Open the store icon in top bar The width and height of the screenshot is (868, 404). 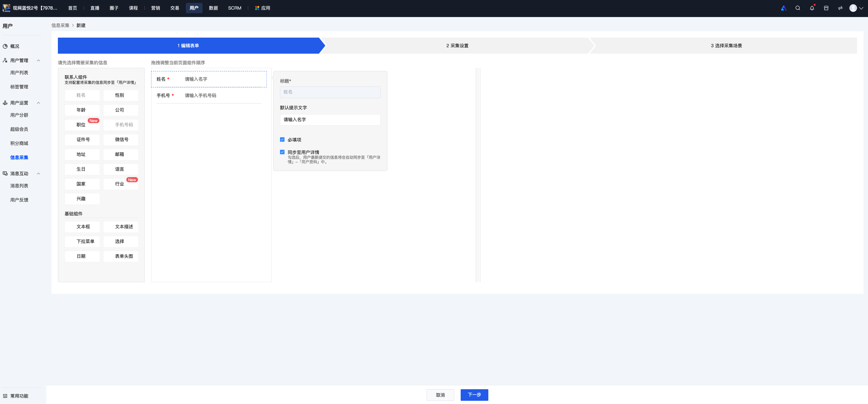pyautogui.click(x=826, y=8)
